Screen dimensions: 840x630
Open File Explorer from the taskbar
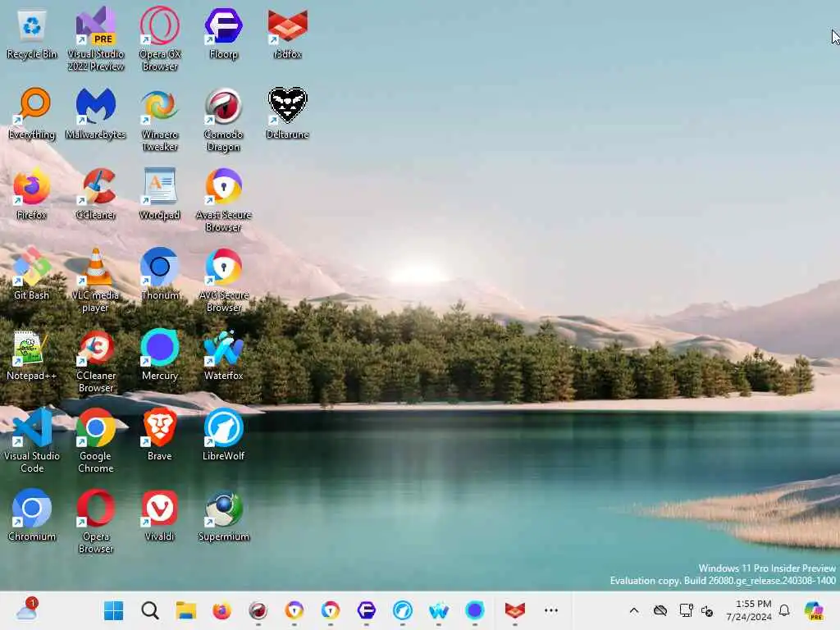(x=186, y=610)
